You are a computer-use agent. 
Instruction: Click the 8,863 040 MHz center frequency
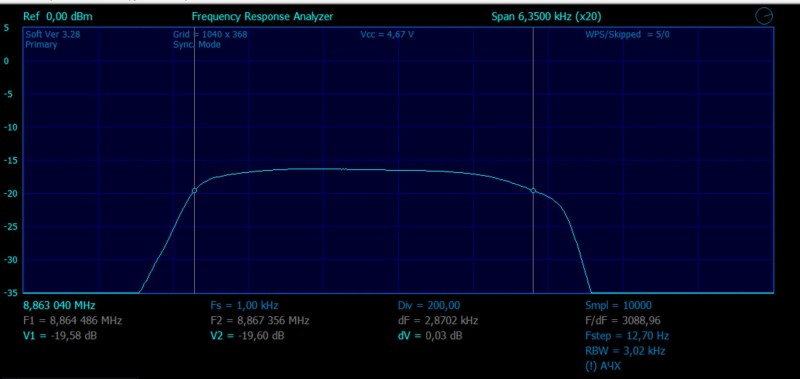(59, 306)
